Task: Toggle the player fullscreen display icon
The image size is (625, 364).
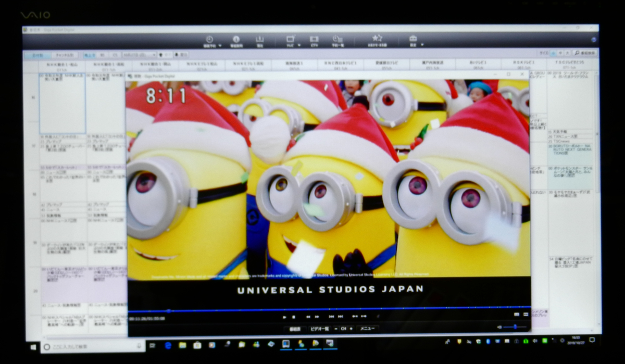Action: (524, 315)
